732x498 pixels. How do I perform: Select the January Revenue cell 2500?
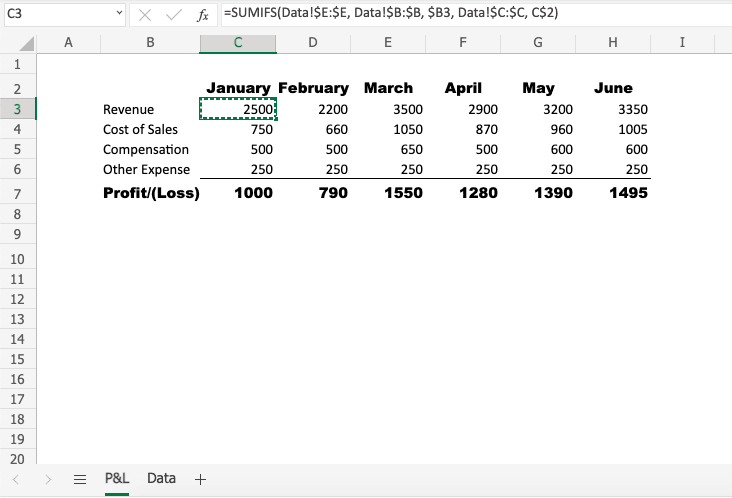tap(239, 109)
